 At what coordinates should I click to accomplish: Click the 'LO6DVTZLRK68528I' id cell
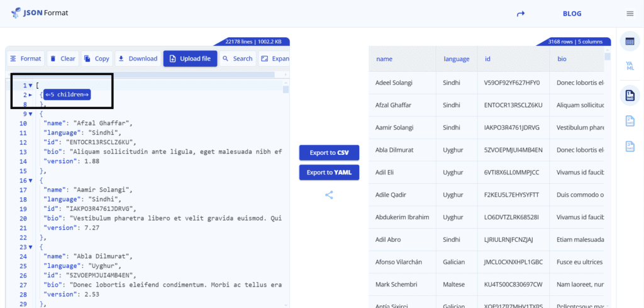click(513, 217)
